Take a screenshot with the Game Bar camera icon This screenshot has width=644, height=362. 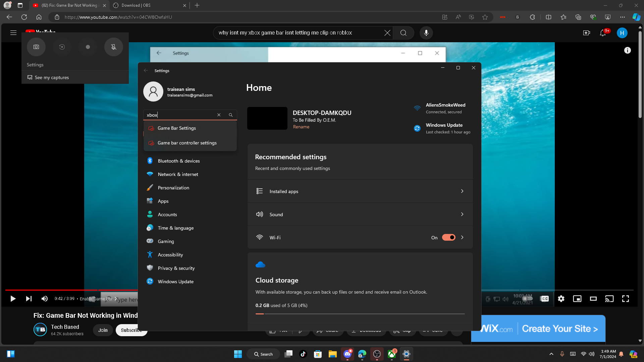coord(36,47)
